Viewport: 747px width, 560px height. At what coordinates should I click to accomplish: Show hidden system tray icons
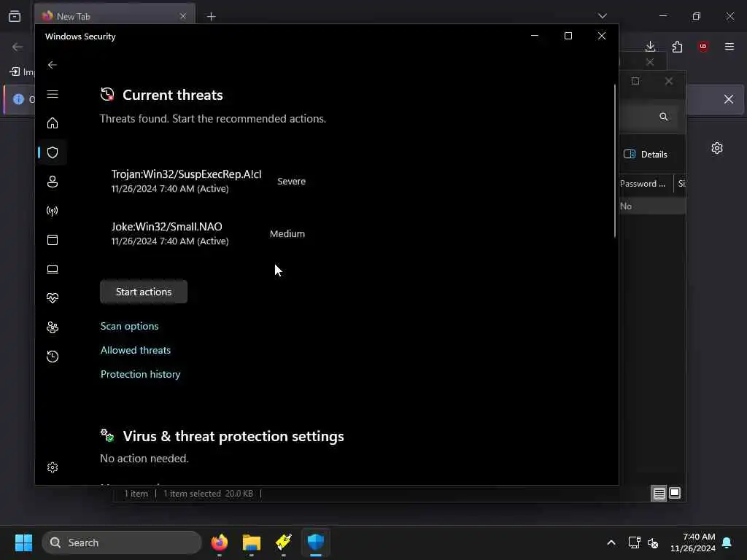click(611, 542)
